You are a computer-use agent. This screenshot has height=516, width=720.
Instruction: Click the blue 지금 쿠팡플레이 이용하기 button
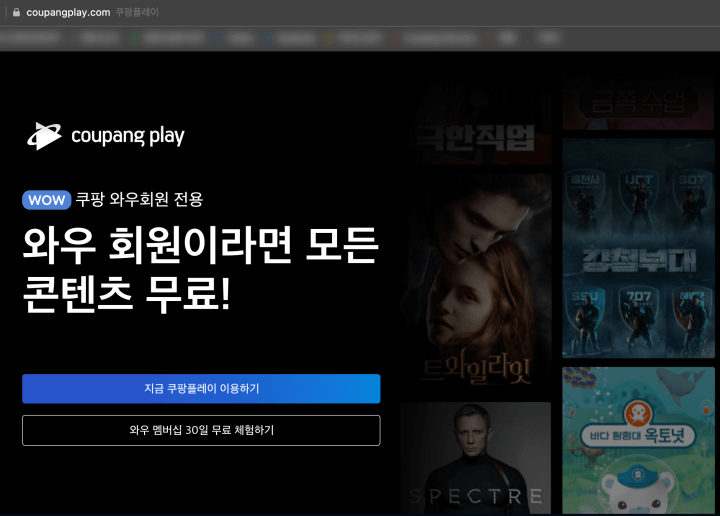click(x=201, y=389)
